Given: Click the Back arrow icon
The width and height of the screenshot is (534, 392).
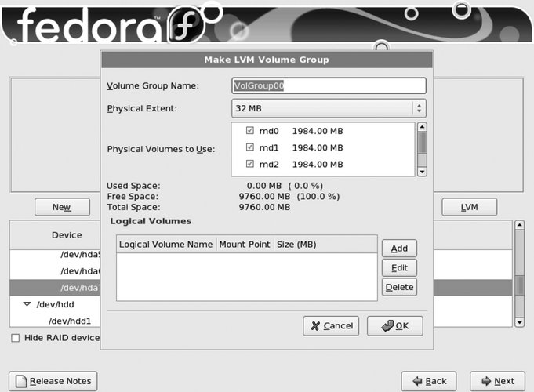Looking at the screenshot, I should coord(416,381).
